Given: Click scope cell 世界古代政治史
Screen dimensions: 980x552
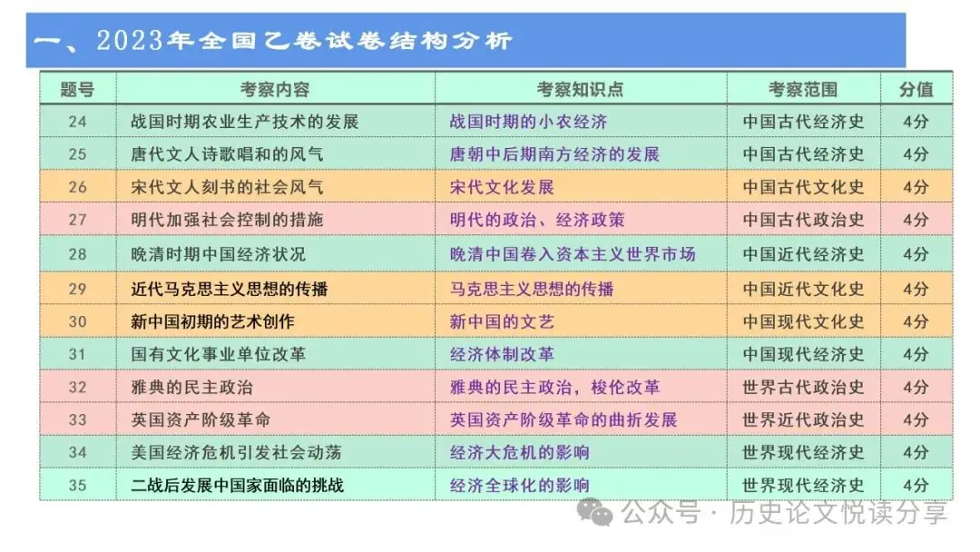Looking at the screenshot, I should 803,387.
